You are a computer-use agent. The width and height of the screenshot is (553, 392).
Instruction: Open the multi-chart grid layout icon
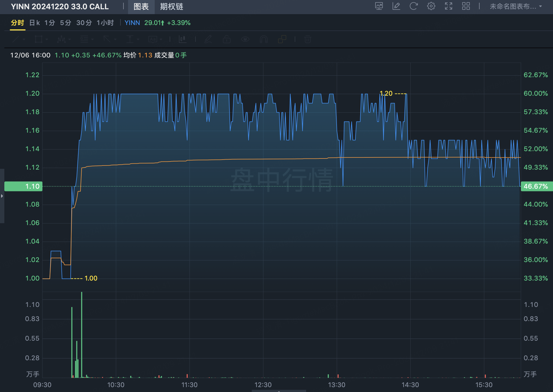click(466, 6)
